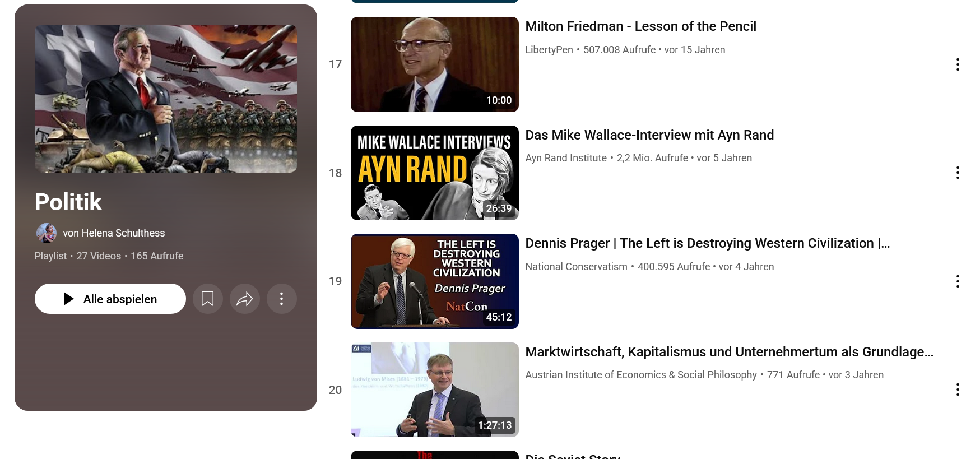
Task: Click the '27 Videos' count text
Action: (99, 256)
